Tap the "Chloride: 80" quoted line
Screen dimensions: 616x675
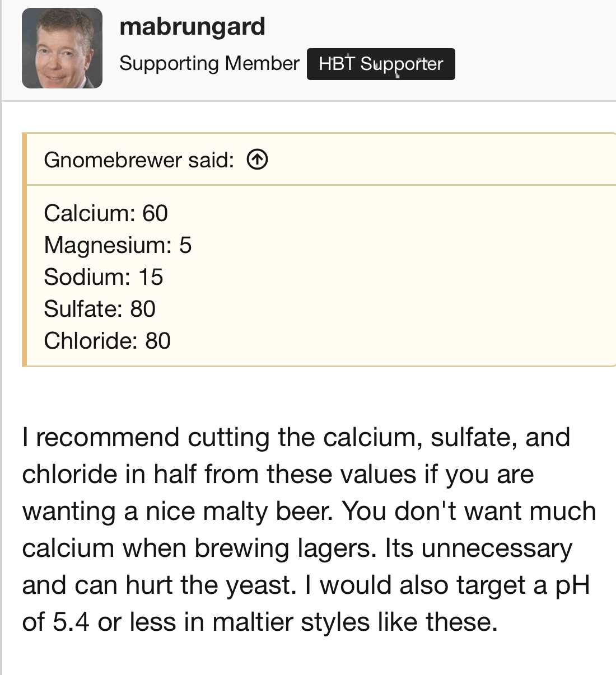[107, 341]
